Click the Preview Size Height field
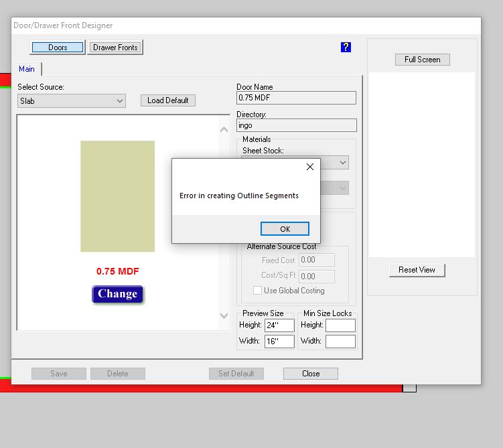 coord(279,325)
